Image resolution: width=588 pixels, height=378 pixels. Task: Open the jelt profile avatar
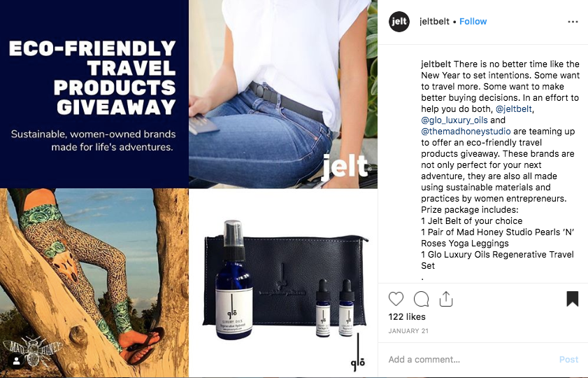click(399, 22)
